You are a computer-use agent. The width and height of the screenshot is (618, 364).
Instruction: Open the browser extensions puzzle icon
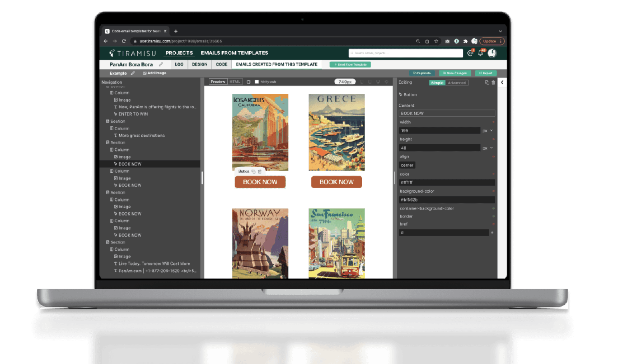(465, 41)
